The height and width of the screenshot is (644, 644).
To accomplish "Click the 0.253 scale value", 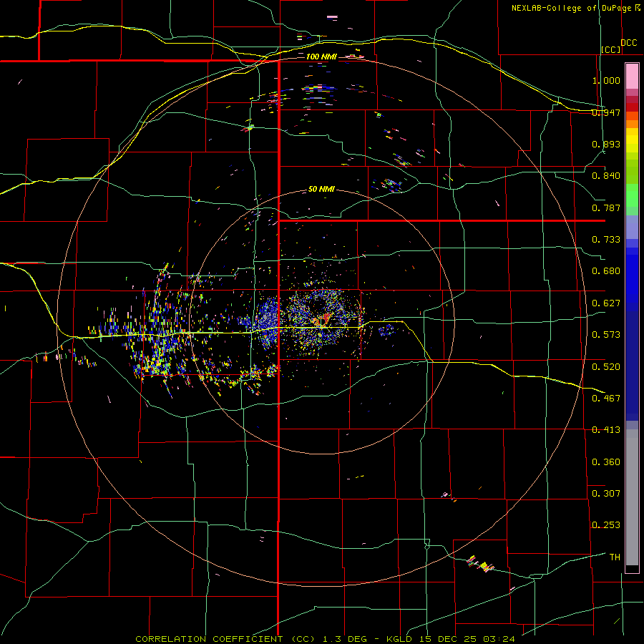I will [606, 525].
